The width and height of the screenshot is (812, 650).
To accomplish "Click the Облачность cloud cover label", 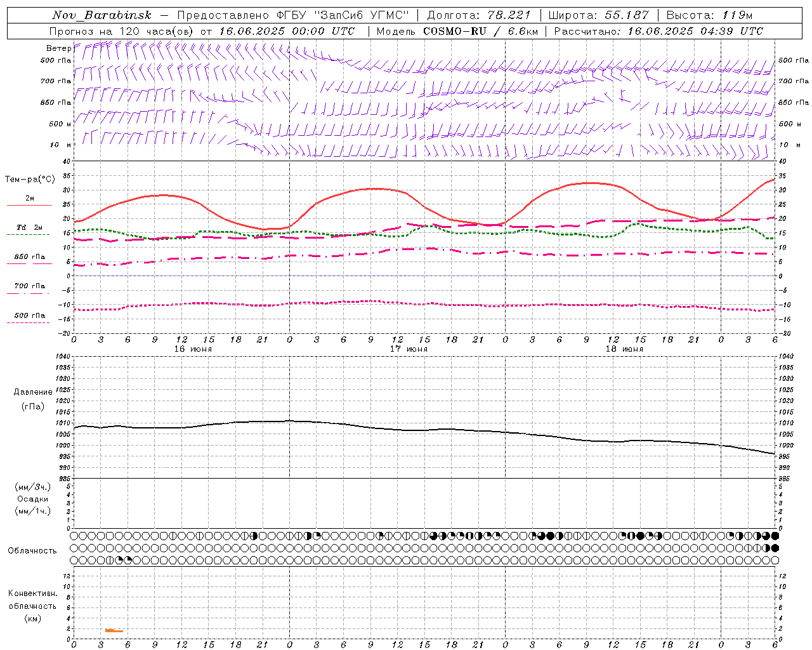I will point(32,551).
